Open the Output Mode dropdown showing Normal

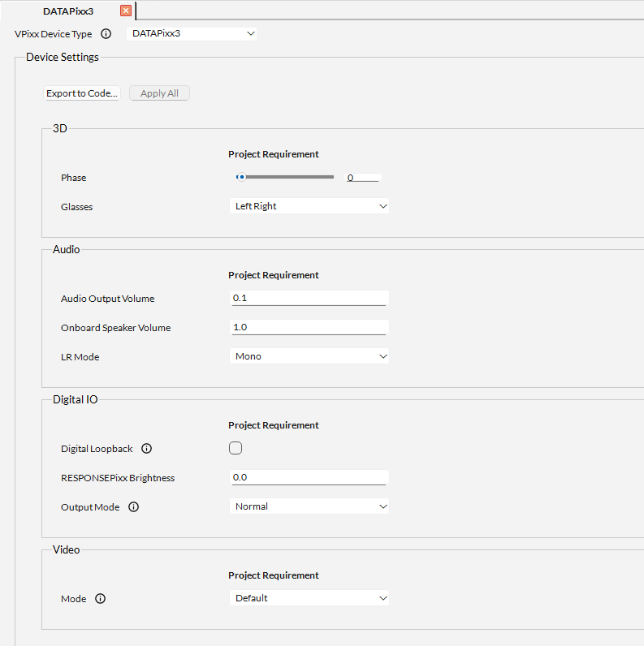tap(309, 506)
